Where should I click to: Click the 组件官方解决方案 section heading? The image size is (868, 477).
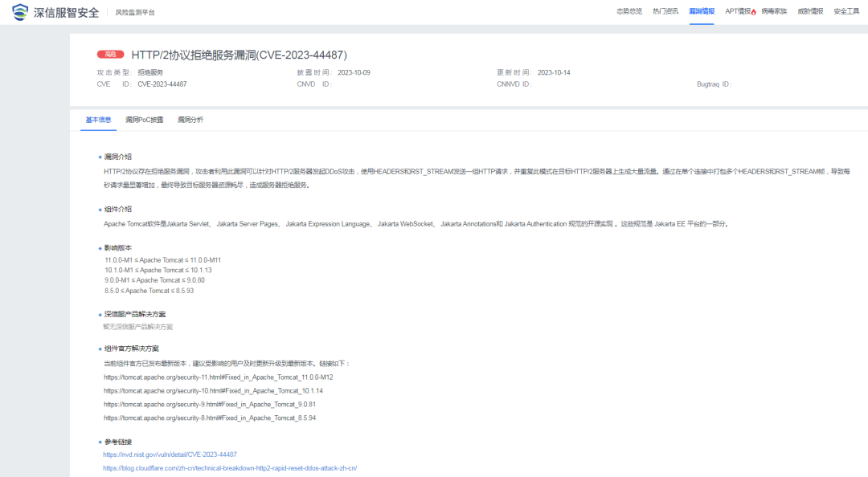tap(131, 349)
